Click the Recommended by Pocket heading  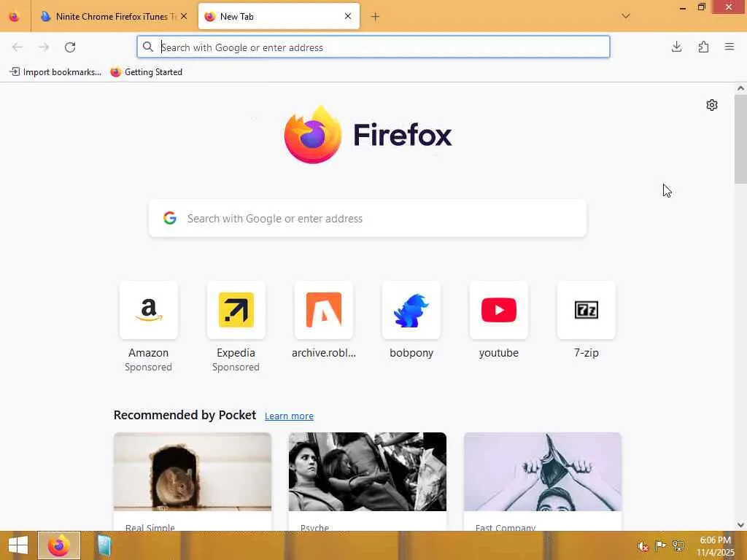click(185, 415)
